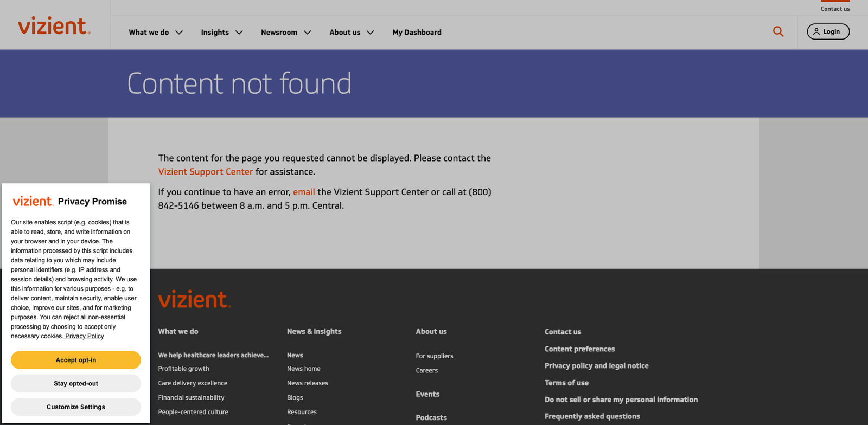Click the Vizient logo in footer
The width and height of the screenshot is (868, 425).
(194, 299)
